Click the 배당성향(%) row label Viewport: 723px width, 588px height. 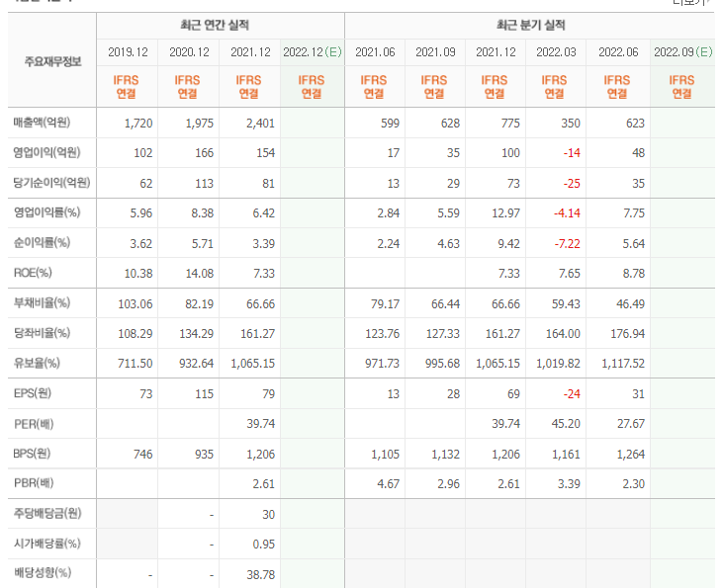[x=42, y=573]
